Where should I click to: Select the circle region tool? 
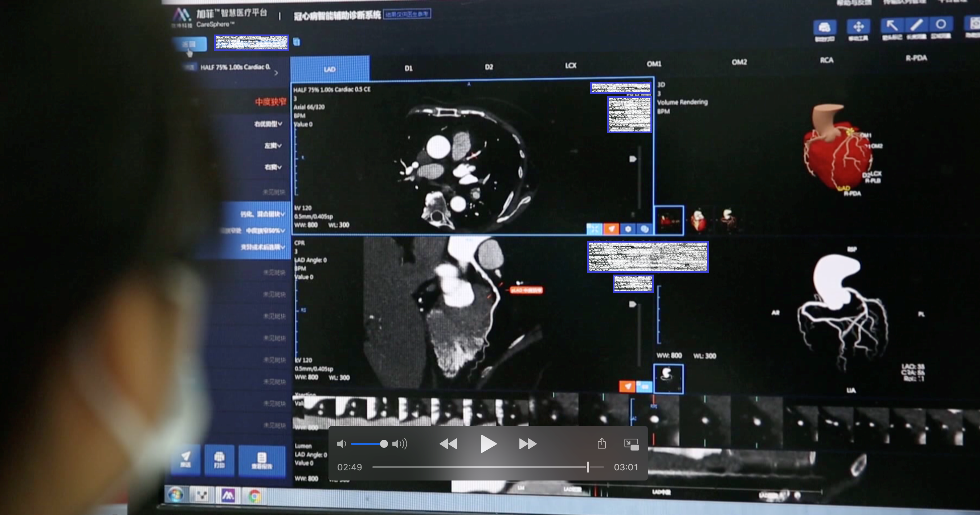[940, 24]
